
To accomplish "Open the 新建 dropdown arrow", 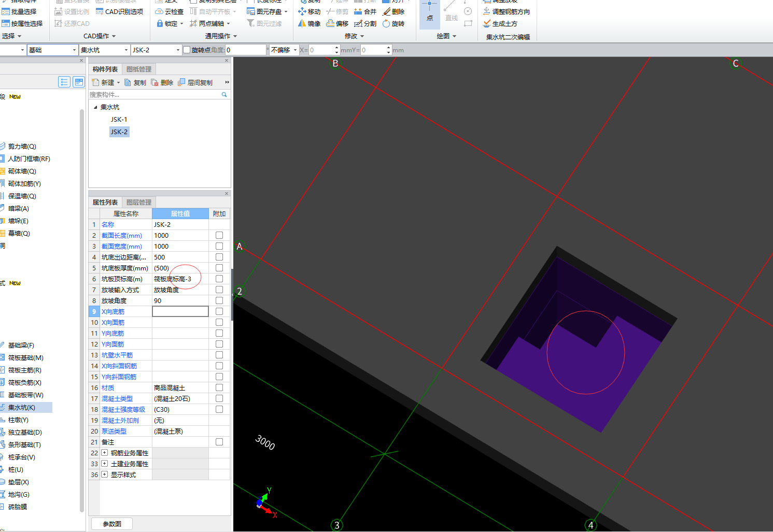I will click(x=118, y=82).
